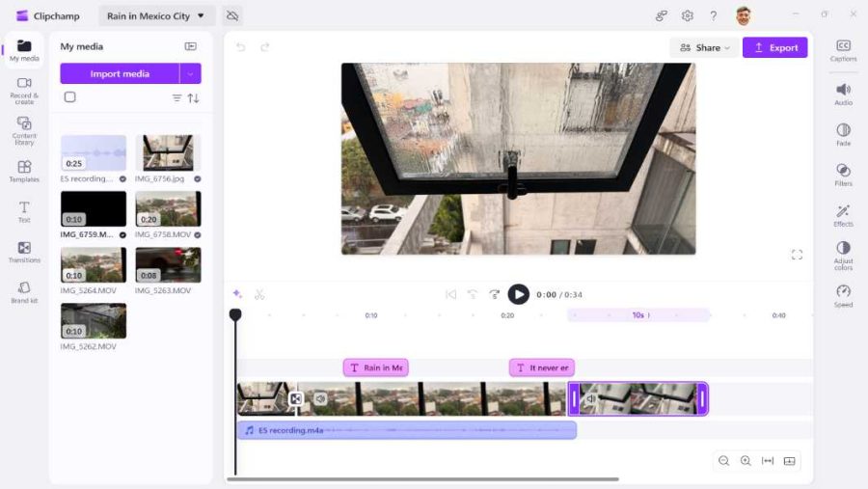The width and height of the screenshot is (868, 489).
Task: Open the Captions panel icon
Action: coord(843,45)
